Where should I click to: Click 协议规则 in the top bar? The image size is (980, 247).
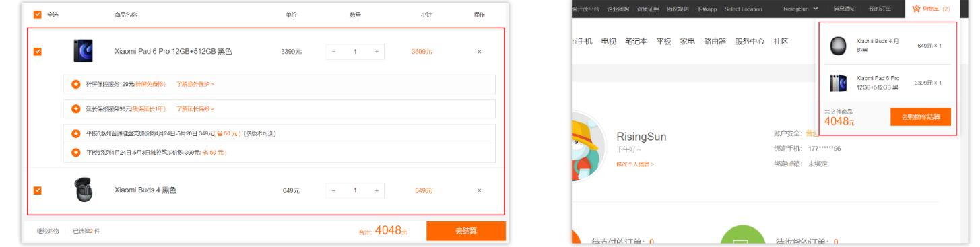(x=678, y=9)
